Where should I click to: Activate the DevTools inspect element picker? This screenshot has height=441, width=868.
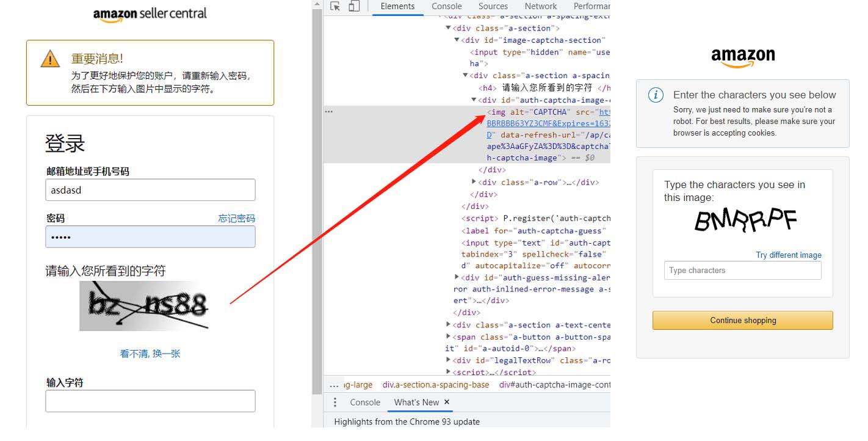(x=335, y=6)
